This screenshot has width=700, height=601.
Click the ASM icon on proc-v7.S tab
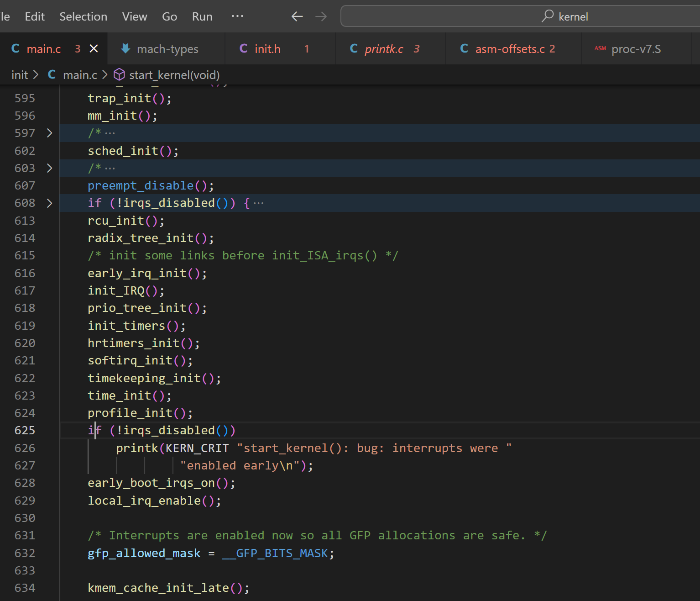click(600, 48)
